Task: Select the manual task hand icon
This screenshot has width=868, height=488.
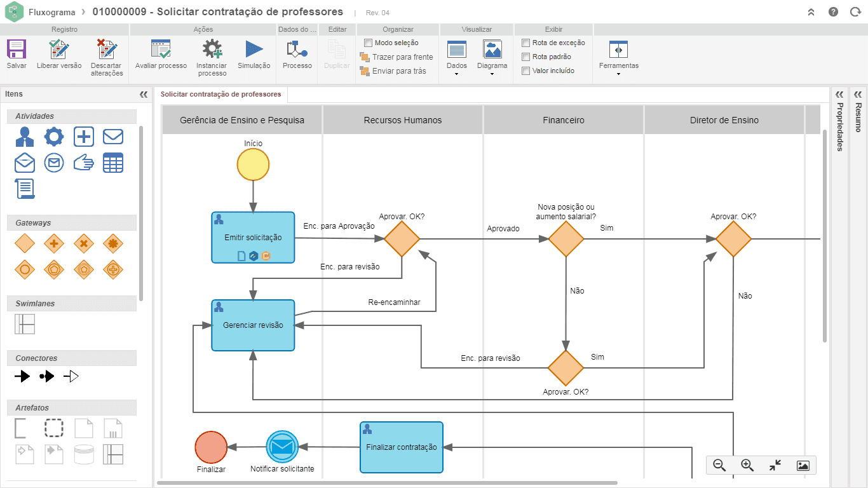Action: pyautogui.click(x=84, y=163)
